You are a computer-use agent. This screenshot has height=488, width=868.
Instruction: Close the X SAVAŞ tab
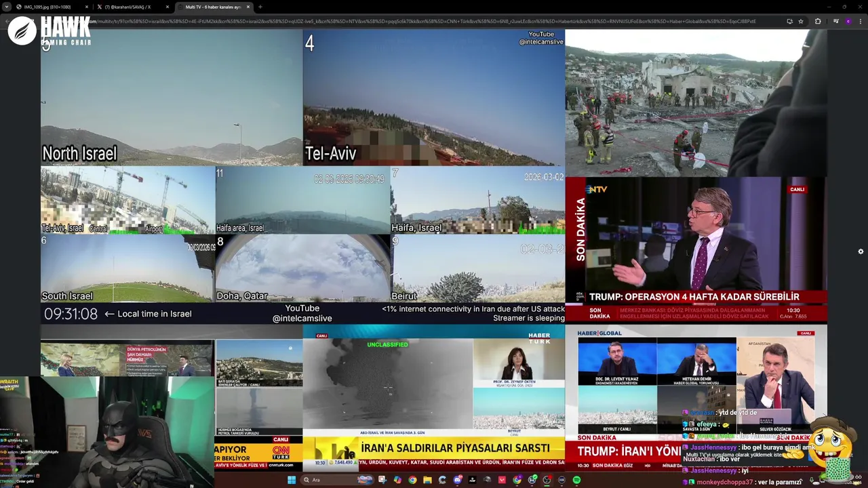167,7
